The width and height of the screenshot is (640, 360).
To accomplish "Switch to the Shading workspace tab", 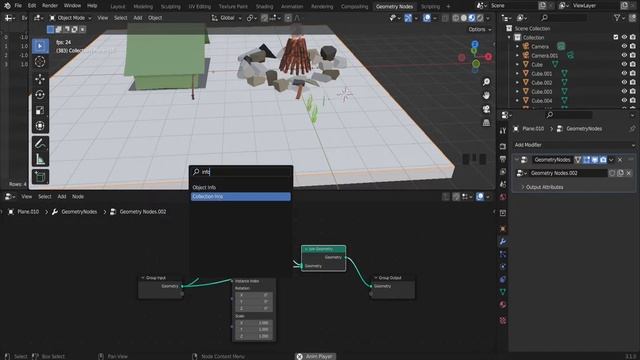I will 264,7.
